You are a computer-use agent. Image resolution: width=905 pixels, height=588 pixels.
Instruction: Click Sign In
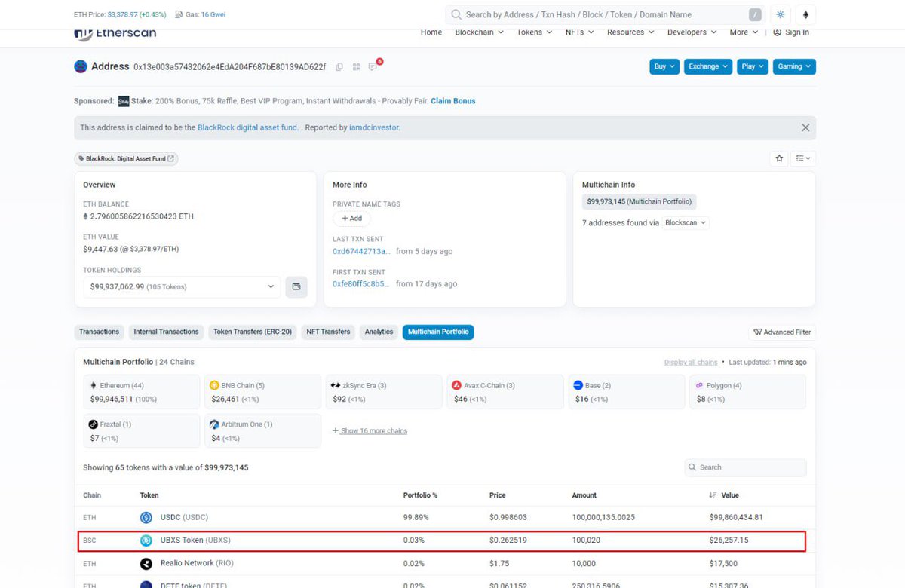point(791,32)
